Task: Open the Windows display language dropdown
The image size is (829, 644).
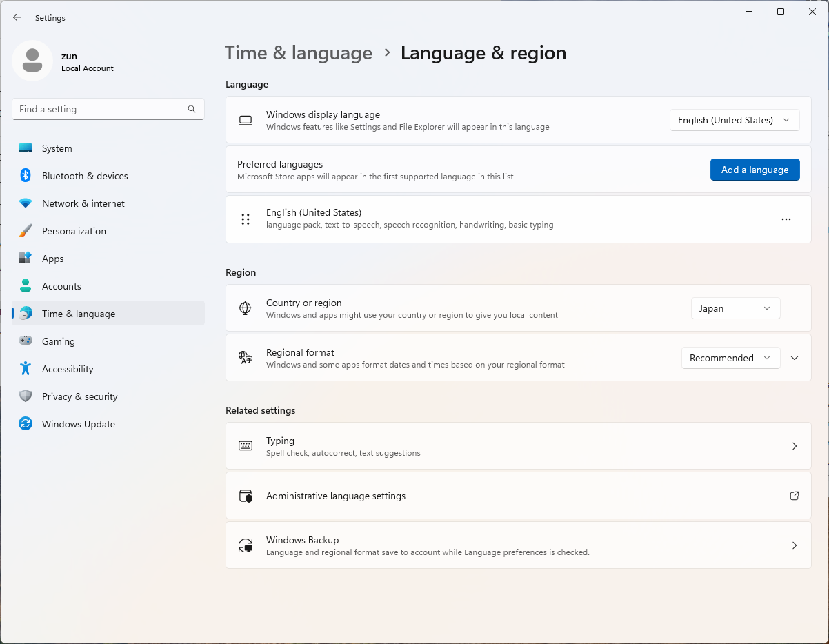Action: point(735,120)
